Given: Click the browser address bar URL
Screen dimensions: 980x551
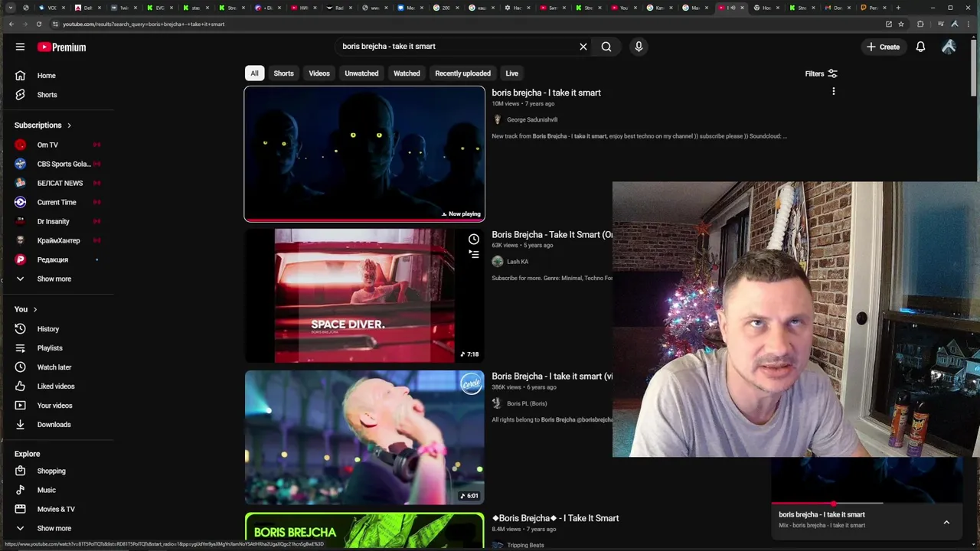Looking at the screenshot, I should point(143,24).
